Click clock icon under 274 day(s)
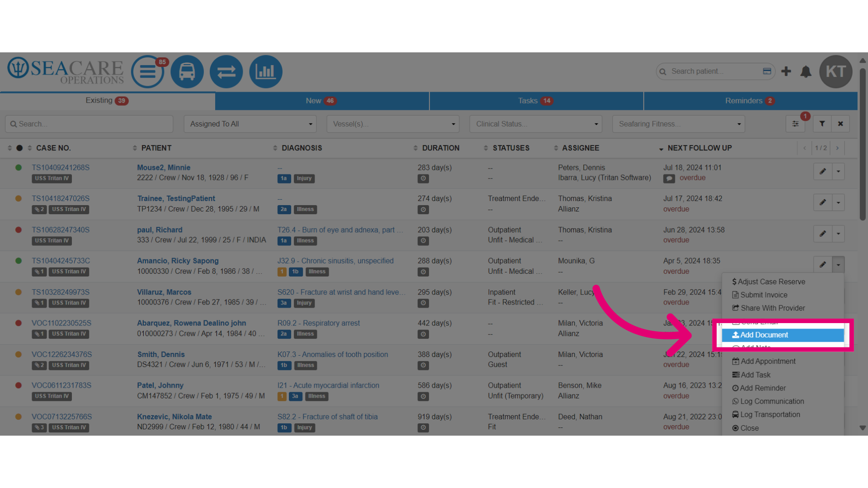Screen dimensions: 868x488 [423, 210]
